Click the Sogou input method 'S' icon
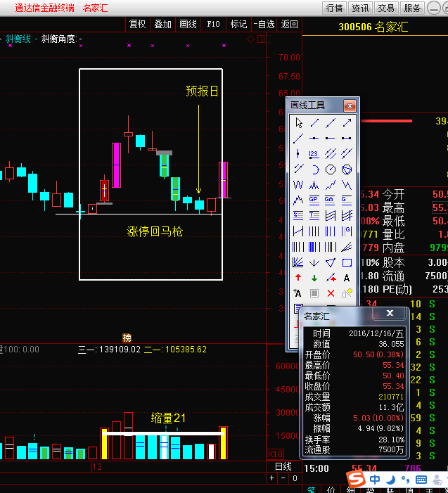Image resolution: width=448 pixels, height=493 pixels. coord(357,480)
